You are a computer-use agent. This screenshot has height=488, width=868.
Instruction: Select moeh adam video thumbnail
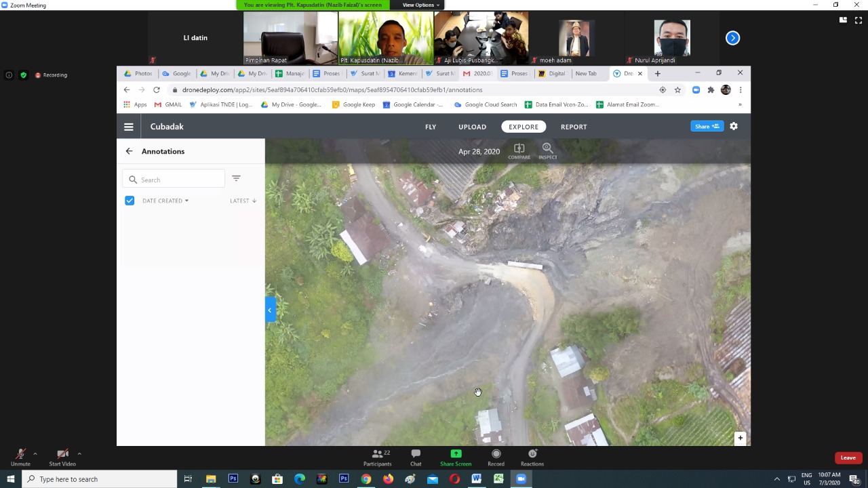(576, 38)
